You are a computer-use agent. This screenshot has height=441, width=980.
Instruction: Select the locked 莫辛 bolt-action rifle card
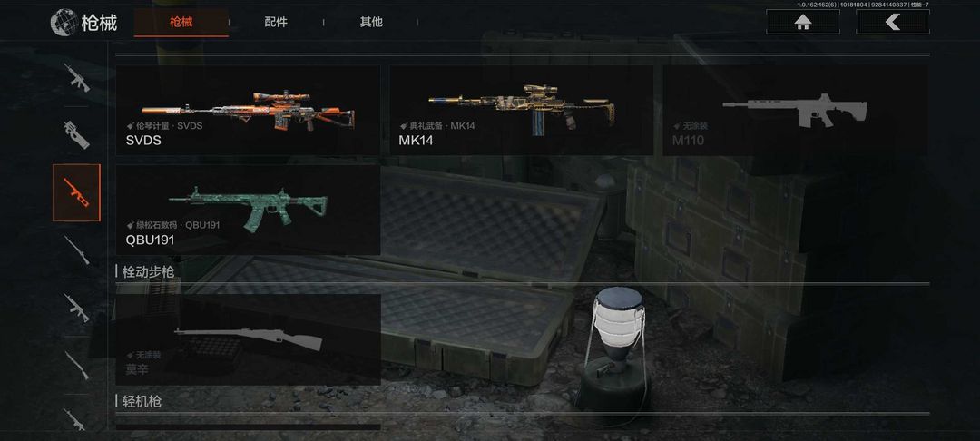point(248,339)
